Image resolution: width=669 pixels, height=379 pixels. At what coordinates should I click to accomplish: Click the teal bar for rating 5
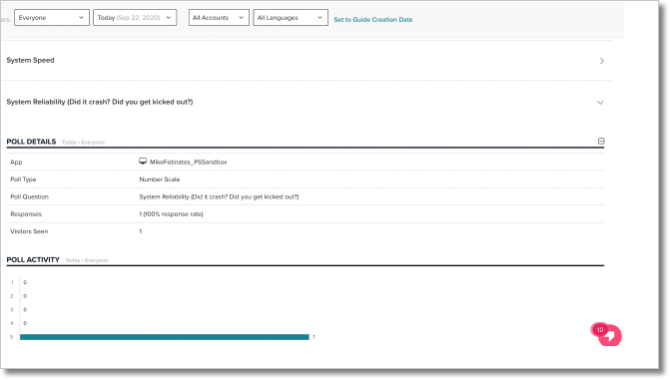click(164, 337)
